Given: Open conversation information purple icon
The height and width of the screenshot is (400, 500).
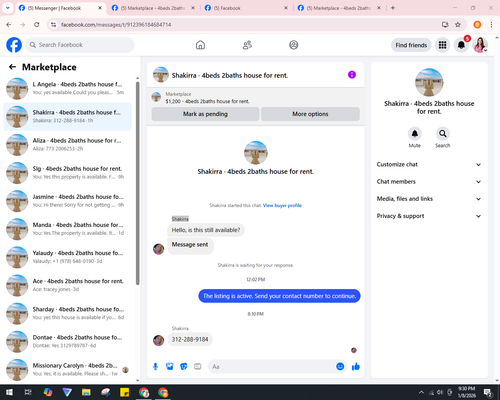Looking at the screenshot, I should (352, 75).
